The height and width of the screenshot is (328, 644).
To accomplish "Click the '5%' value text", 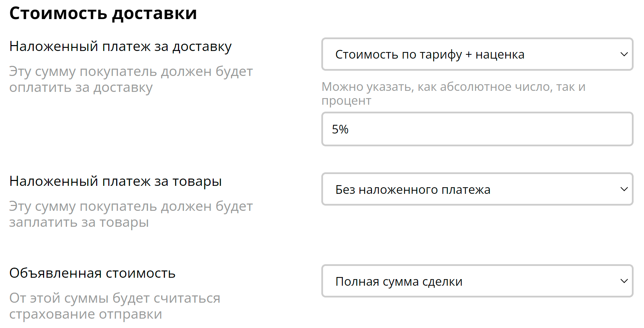I will pos(340,129).
